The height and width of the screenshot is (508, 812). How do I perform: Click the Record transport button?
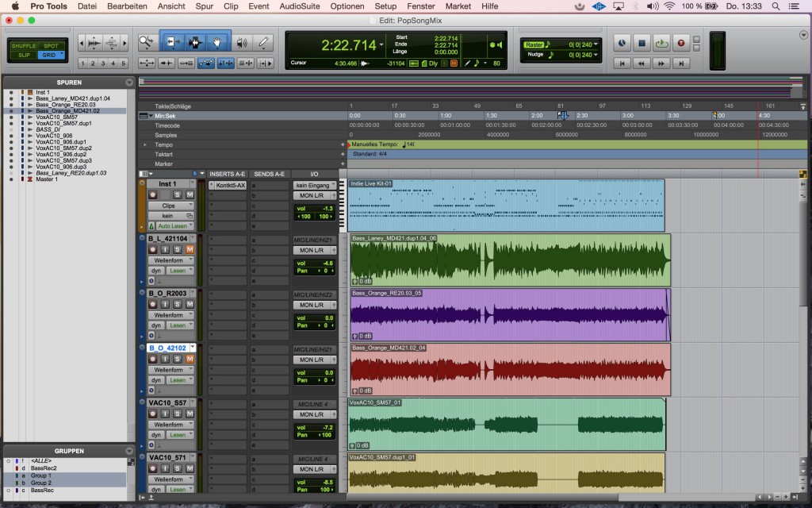click(681, 44)
